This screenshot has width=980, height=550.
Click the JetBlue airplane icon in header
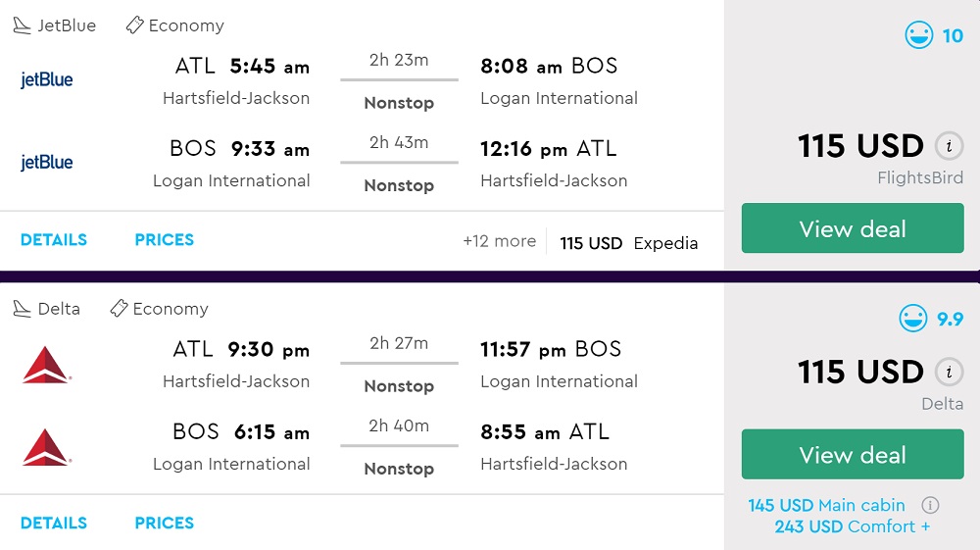[x=23, y=26]
